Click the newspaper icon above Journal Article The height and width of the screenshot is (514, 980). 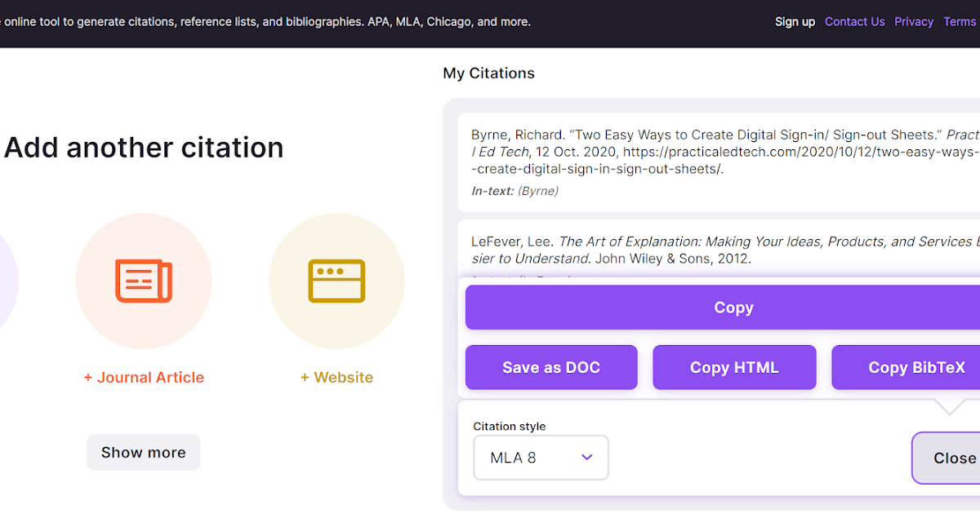pyautogui.click(x=144, y=281)
